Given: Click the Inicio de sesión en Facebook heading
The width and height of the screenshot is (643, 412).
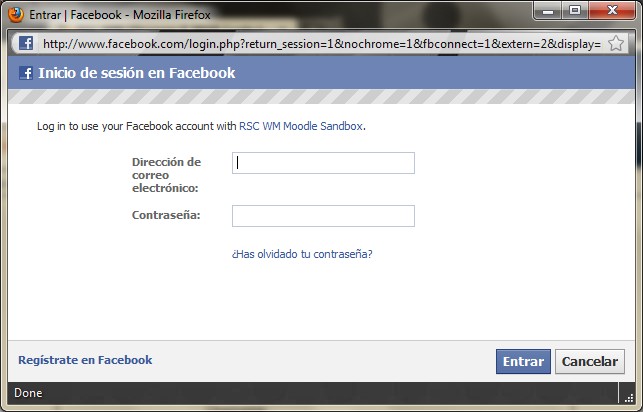Looking at the screenshot, I should (x=137, y=73).
